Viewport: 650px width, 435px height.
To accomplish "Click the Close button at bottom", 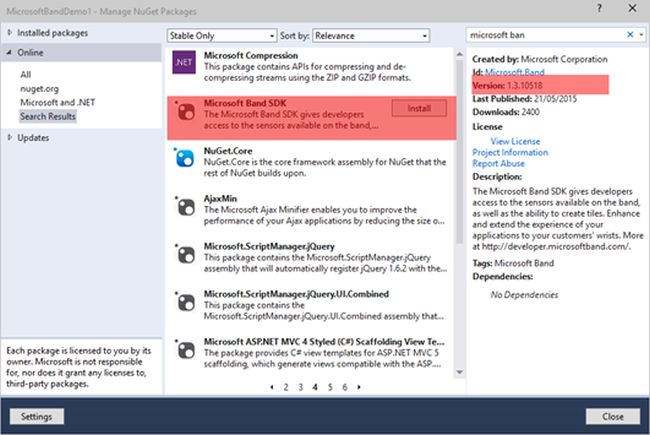I will coord(613,416).
